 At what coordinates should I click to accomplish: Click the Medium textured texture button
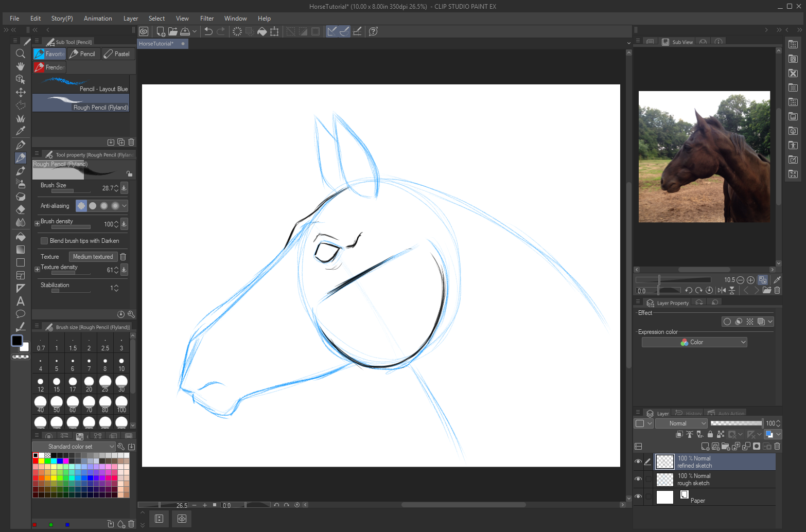93,257
